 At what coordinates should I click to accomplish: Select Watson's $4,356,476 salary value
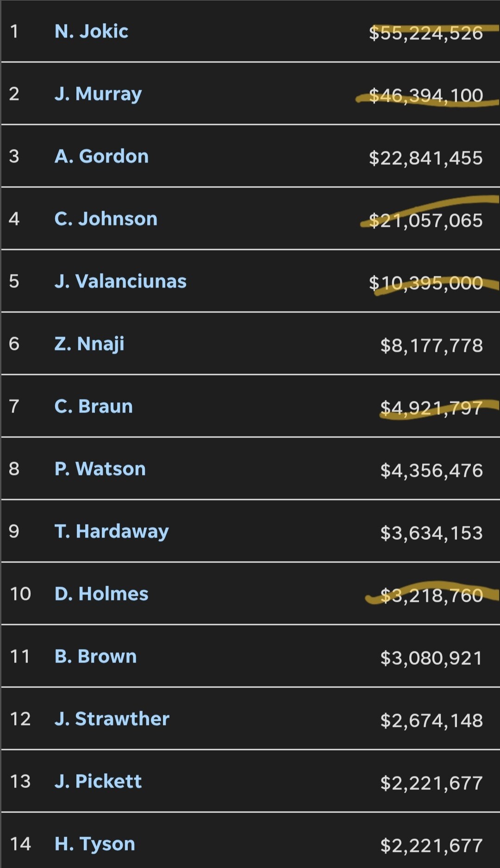click(431, 470)
